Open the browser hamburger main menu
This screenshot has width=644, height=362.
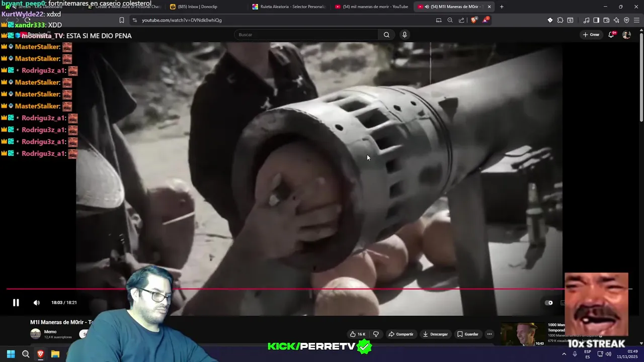pos(637,20)
